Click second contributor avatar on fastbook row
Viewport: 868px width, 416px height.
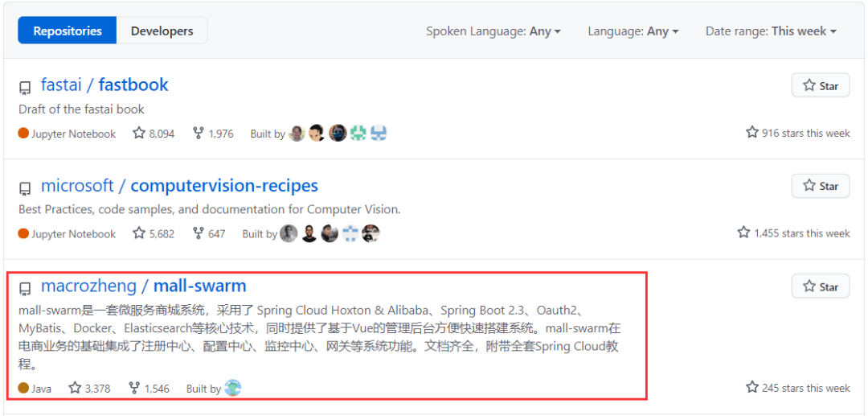click(x=317, y=133)
